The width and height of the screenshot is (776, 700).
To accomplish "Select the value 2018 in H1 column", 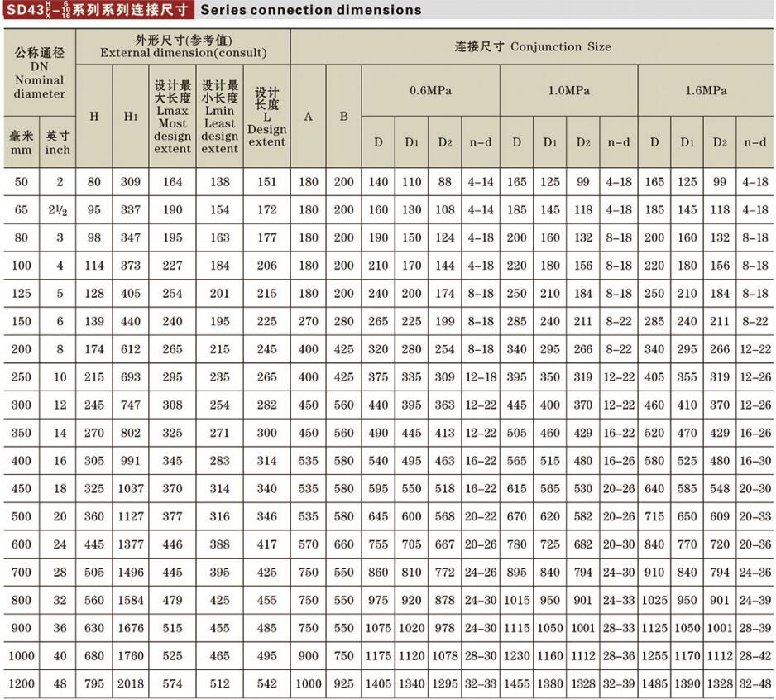I will [x=129, y=684].
